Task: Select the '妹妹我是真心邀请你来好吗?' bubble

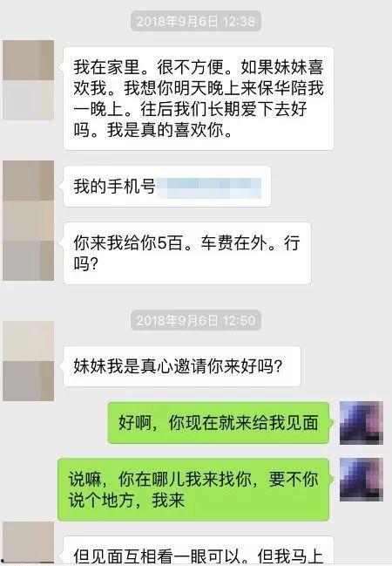Action: point(182,366)
